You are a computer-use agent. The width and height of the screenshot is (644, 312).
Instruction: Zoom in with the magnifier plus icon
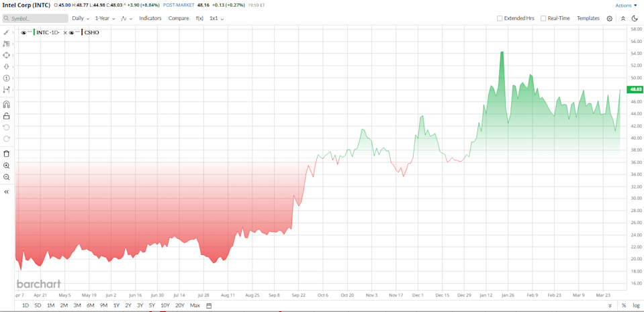coord(7,165)
